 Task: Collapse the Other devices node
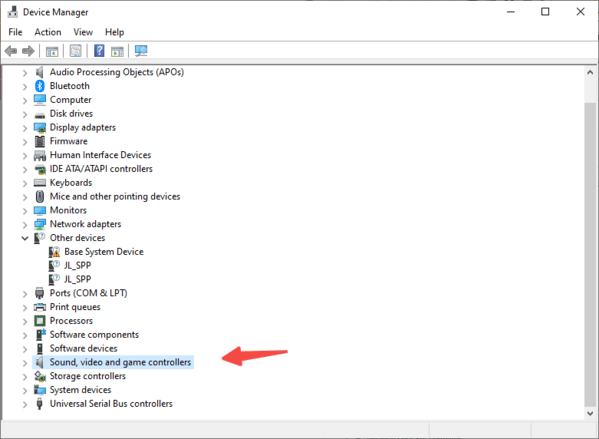(x=25, y=238)
